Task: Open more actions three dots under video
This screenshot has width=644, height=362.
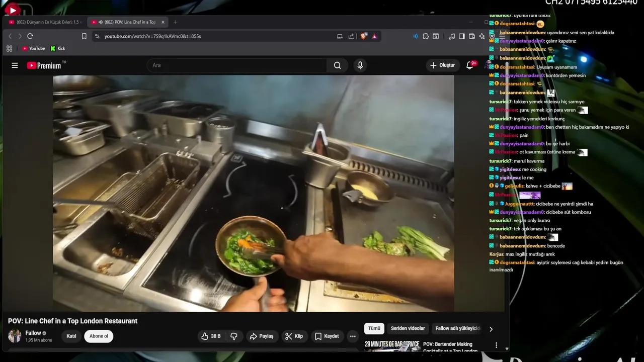Action: click(353, 336)
